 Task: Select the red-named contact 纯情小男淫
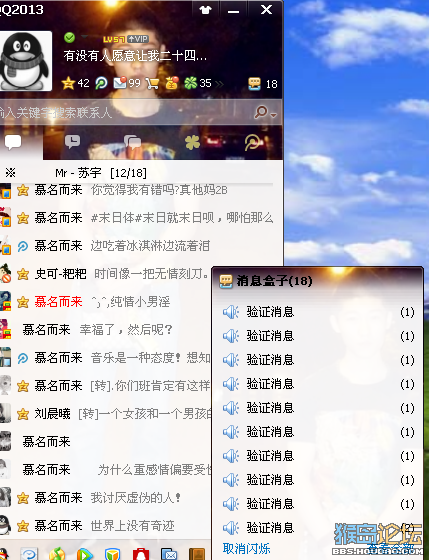(106, 302)
